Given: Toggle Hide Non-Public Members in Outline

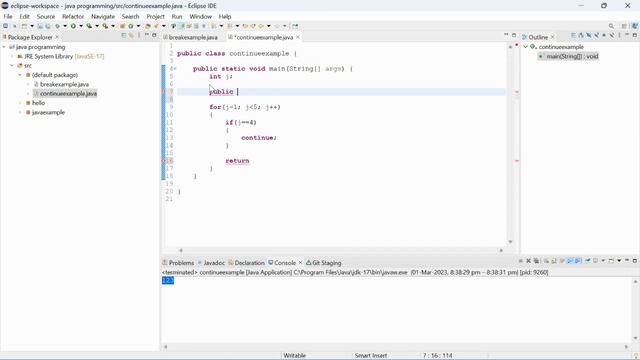Looking at the screenshot, I should tap(604, 36).
